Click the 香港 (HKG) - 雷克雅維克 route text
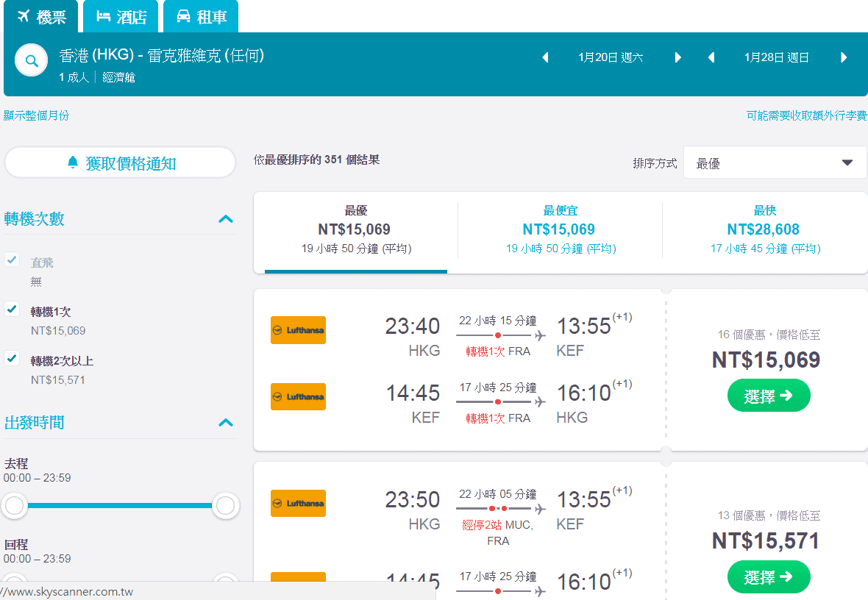This screenshot has height=600, width=868. point(162,55)
